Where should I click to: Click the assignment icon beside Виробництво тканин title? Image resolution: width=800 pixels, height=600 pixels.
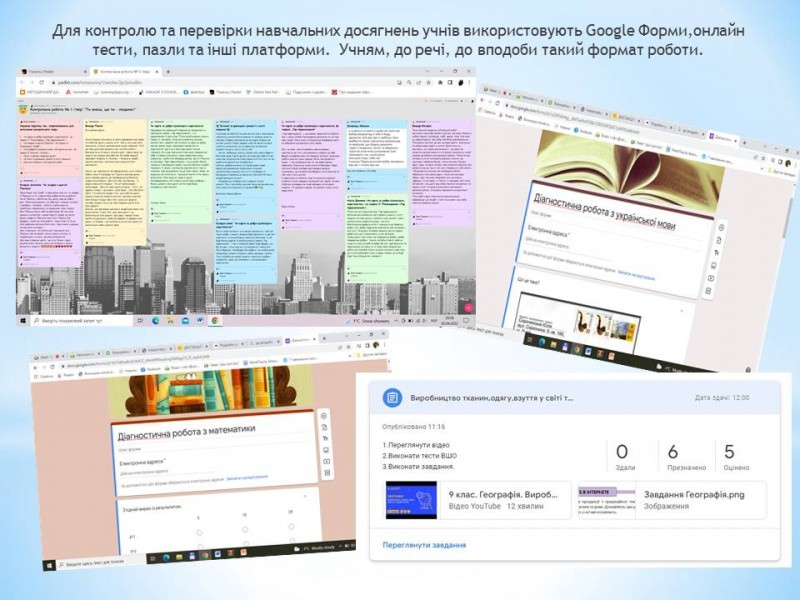coord(392,397)
